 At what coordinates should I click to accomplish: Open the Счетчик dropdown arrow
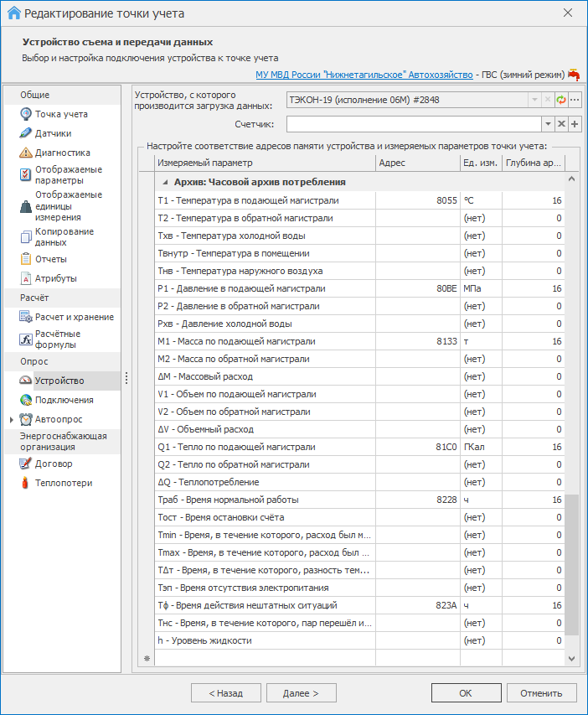[x=548, y=124]
